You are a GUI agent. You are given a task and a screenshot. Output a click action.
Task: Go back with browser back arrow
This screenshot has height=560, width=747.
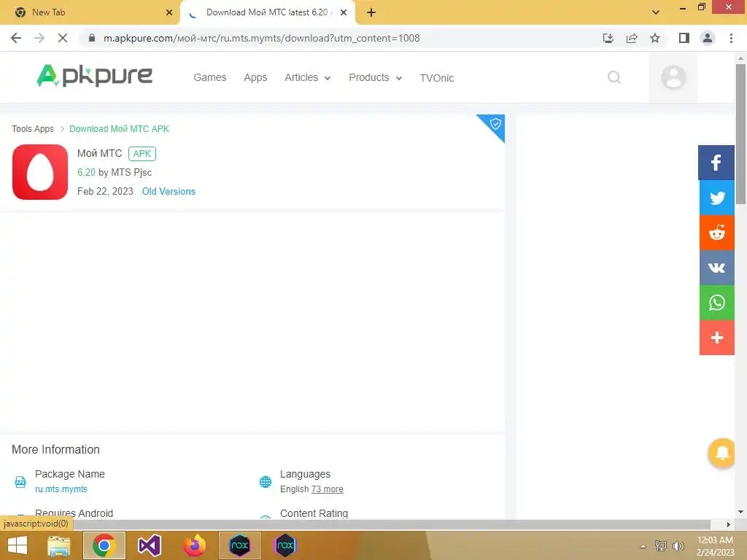tap(16, 38)
